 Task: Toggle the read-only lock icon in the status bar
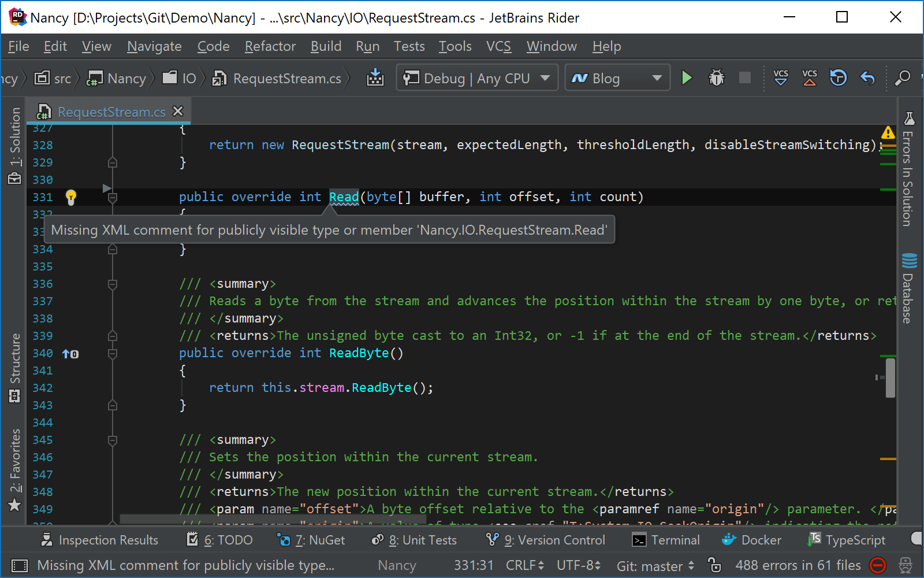coord(714,565)
